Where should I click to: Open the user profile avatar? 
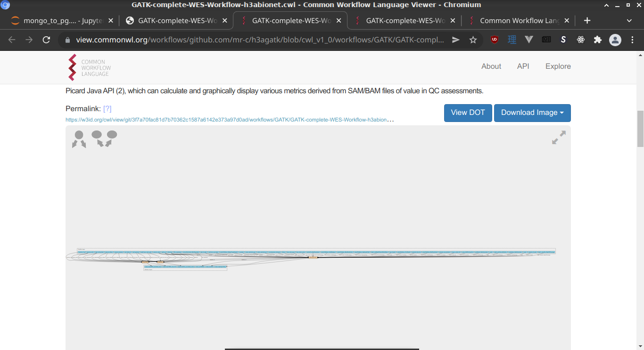click(615, 40)
